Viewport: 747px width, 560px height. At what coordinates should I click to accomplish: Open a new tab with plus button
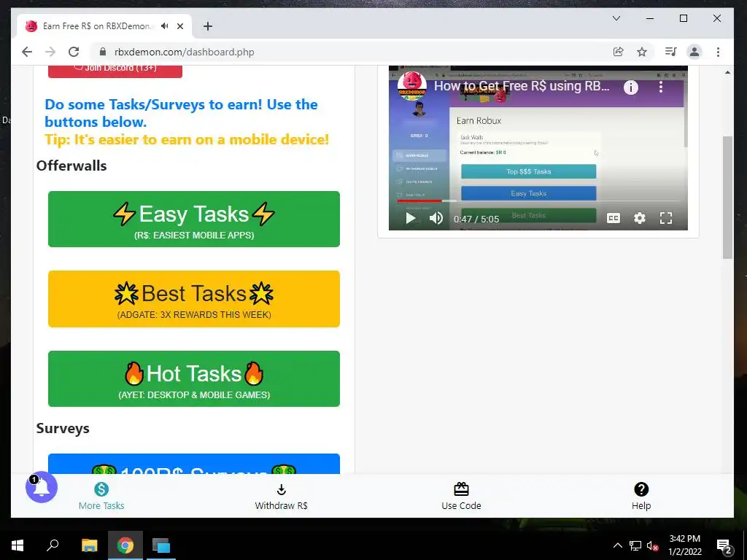click(208, 26)
